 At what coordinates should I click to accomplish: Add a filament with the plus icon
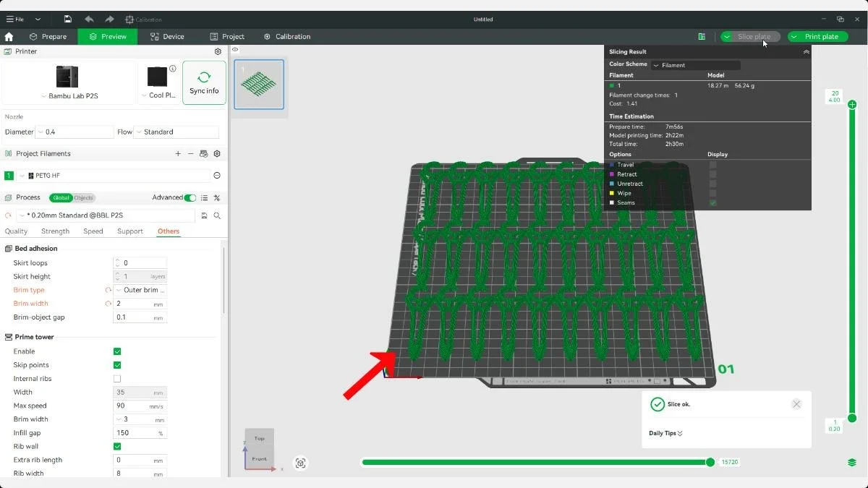click(x=178, y=154)
